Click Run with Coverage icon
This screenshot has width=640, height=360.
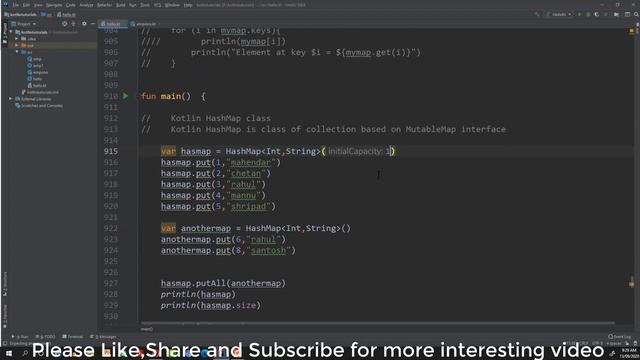pyautogui.click(x=597, y=14)
